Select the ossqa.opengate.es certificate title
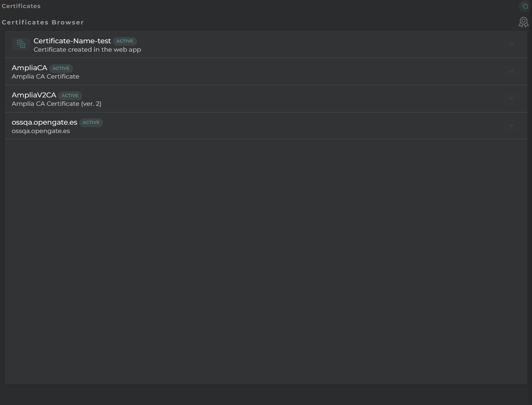Viewport: 532px width, 405px height. (44, 122)
